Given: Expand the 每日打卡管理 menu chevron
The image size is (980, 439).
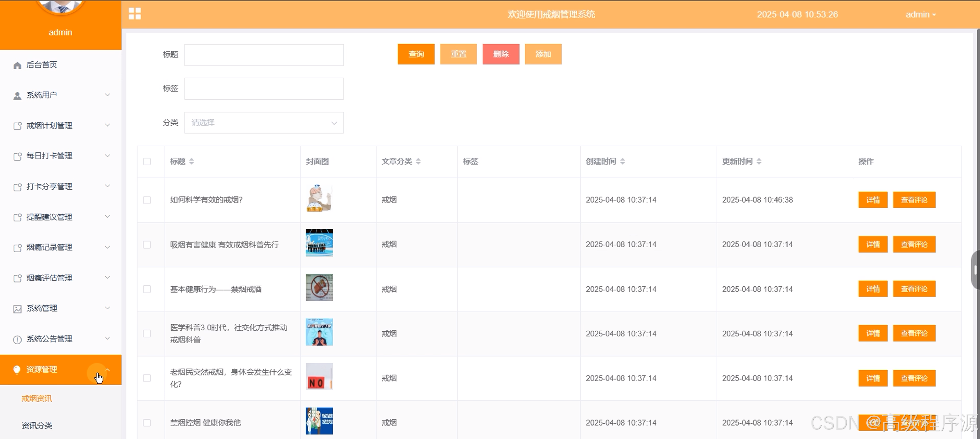Looking at the screenshot, I should [x=107, y=156].
